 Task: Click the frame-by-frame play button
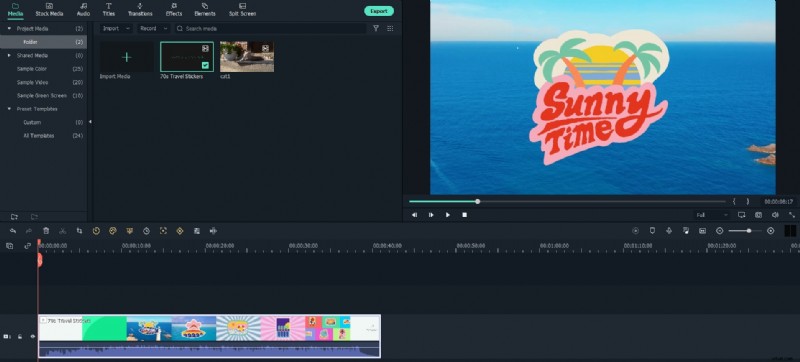coord(431,215)
